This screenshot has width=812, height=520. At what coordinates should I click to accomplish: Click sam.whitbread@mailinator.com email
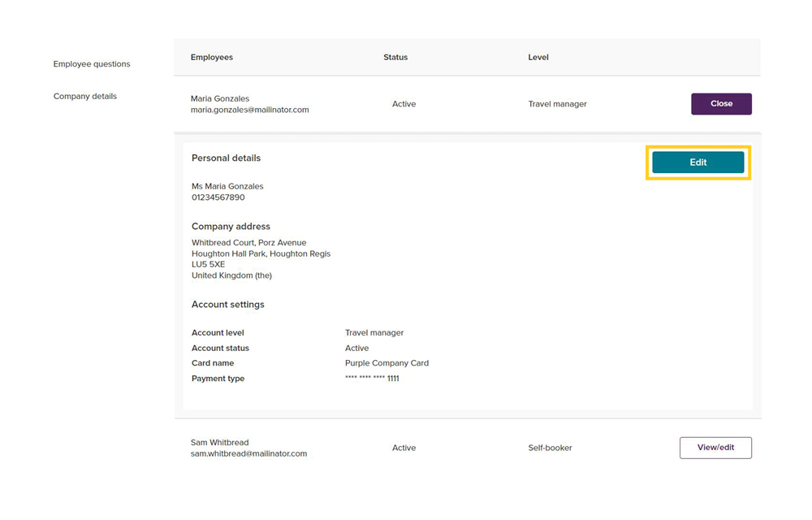[248, 453]
